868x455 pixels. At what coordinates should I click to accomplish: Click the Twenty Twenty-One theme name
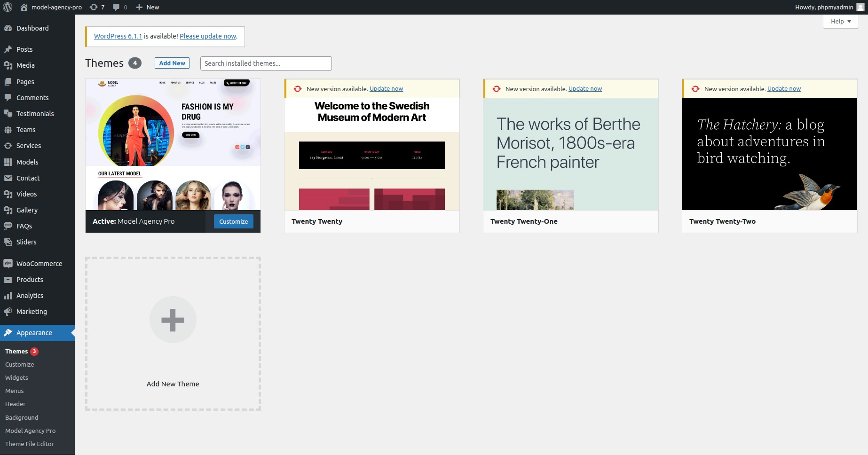[524, 221]
